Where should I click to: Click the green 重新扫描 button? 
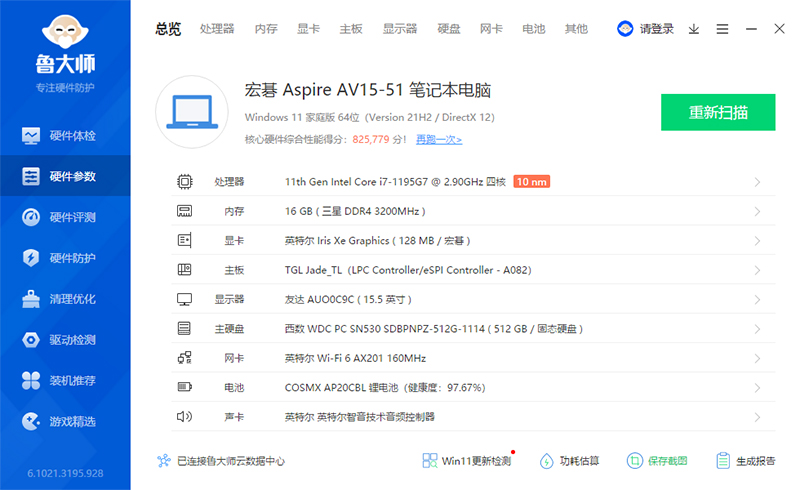click(x=717, y=112)
